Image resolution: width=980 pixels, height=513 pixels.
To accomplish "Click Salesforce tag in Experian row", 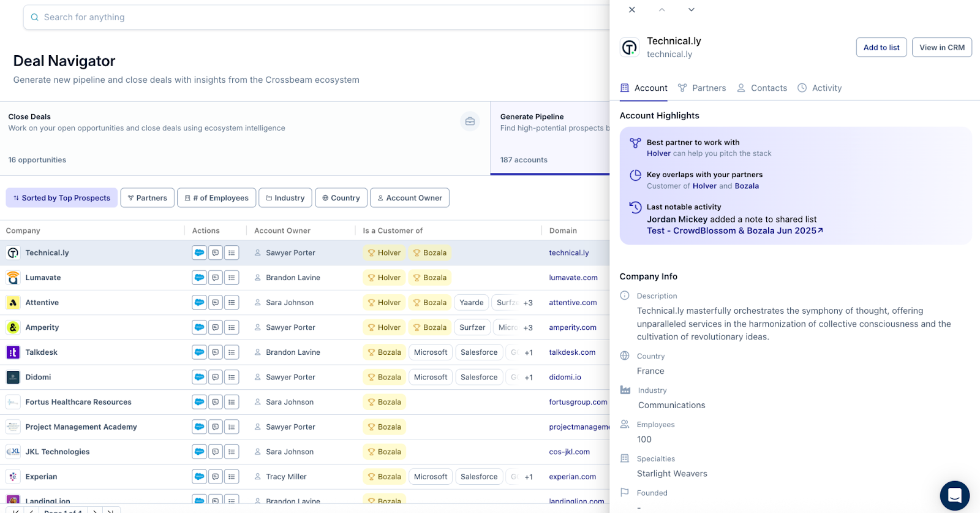I will [x=479, y=477].
